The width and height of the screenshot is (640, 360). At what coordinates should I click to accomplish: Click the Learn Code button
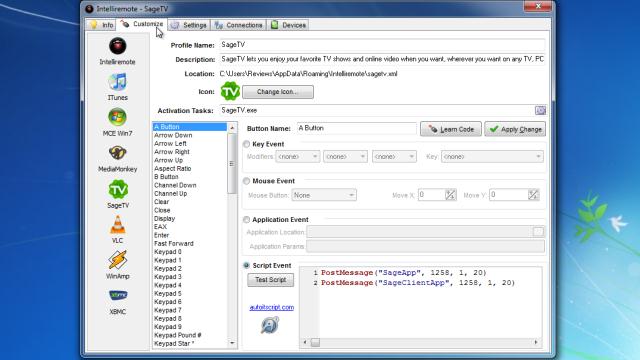451,129
